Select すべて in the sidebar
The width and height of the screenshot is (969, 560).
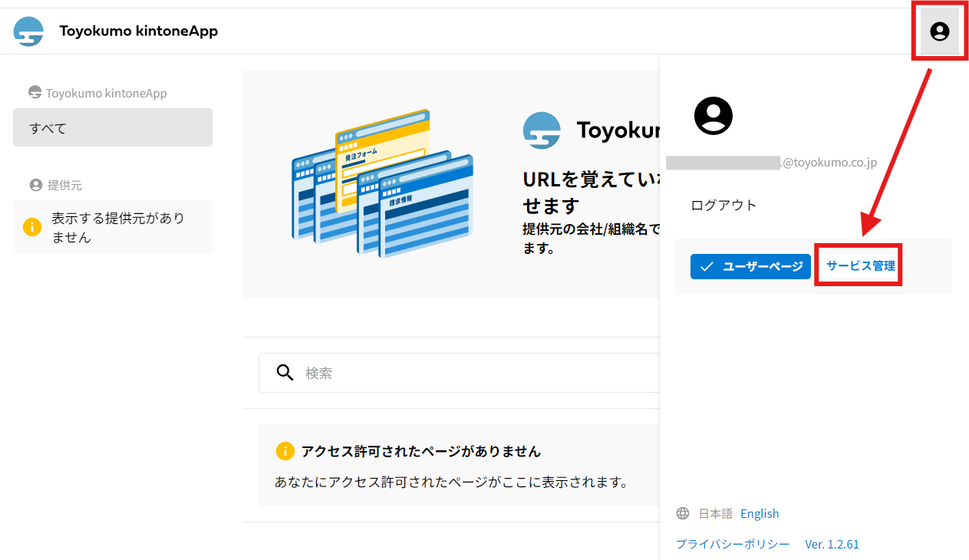point(113,127)
